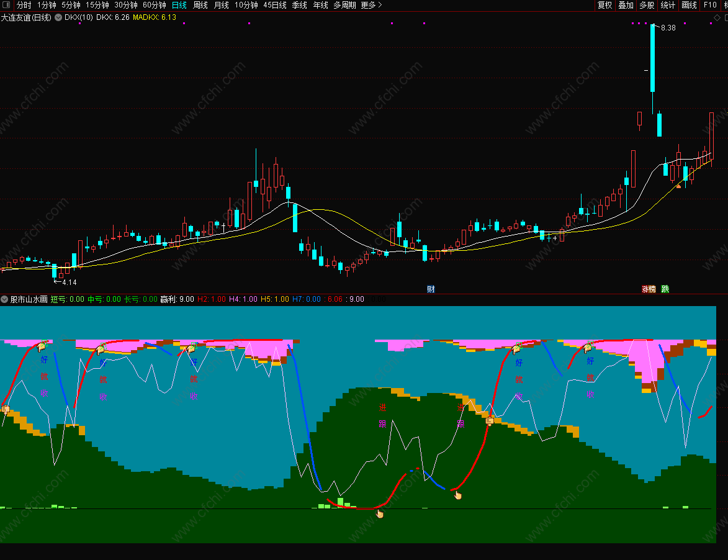
Task: Click the second 好就收 hand signal icon
Action: tap(101, 348)
